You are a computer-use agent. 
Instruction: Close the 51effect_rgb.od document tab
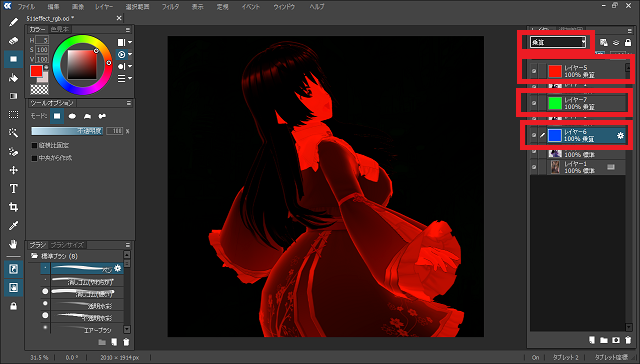click(119, 18)
